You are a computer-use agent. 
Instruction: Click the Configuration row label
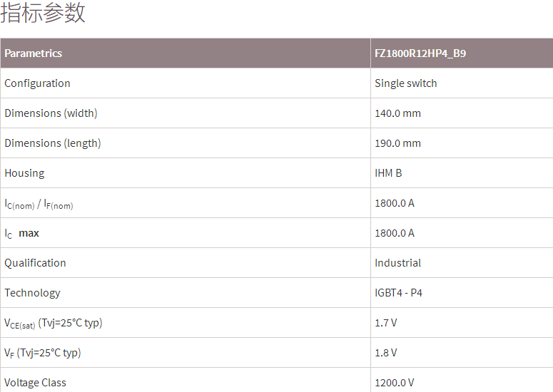point(37,83)
